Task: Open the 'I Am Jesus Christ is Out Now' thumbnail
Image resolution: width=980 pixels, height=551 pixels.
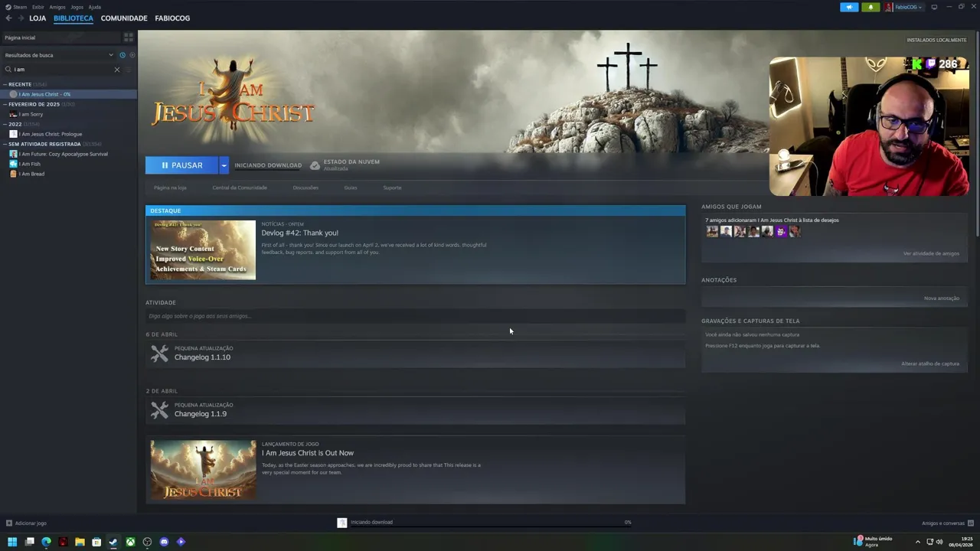Action: coord(203,469)
